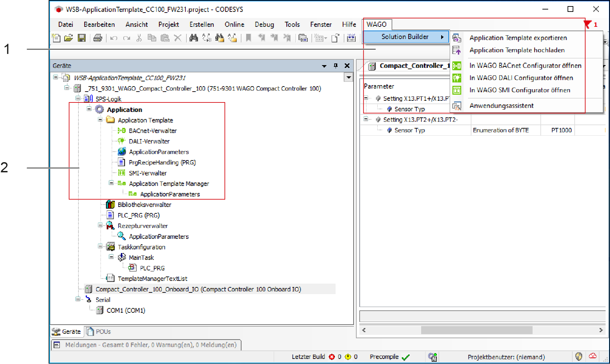Select PrgRecipeHandling (PRG) tree item

162,162
